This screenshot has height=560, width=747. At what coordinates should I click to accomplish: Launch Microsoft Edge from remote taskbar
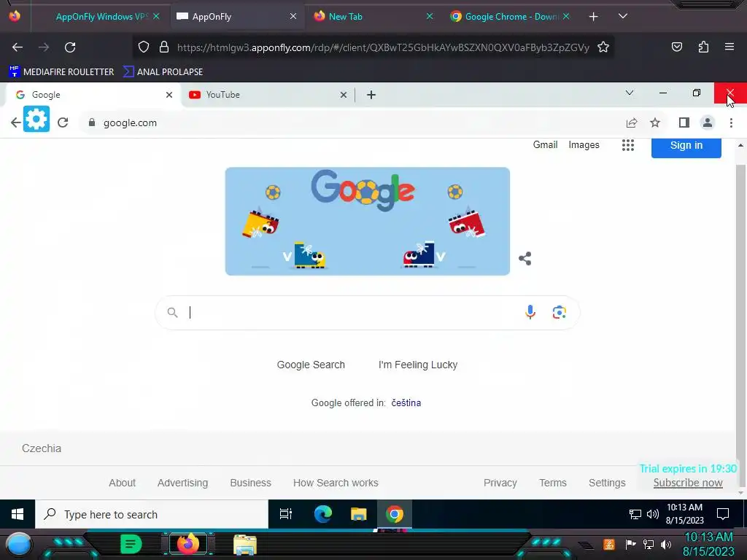322,514
